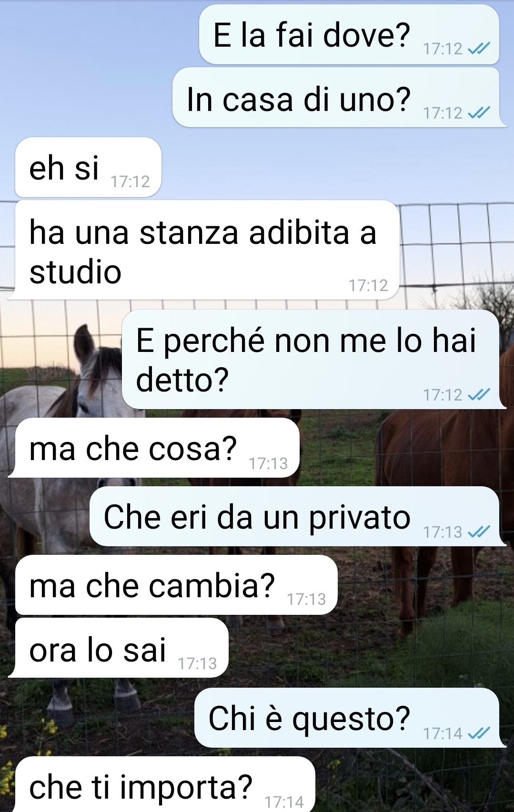Select the sent message 'E la fai dove?'
514x812 pixels.
pyautogui.click(x=349, y=34)
